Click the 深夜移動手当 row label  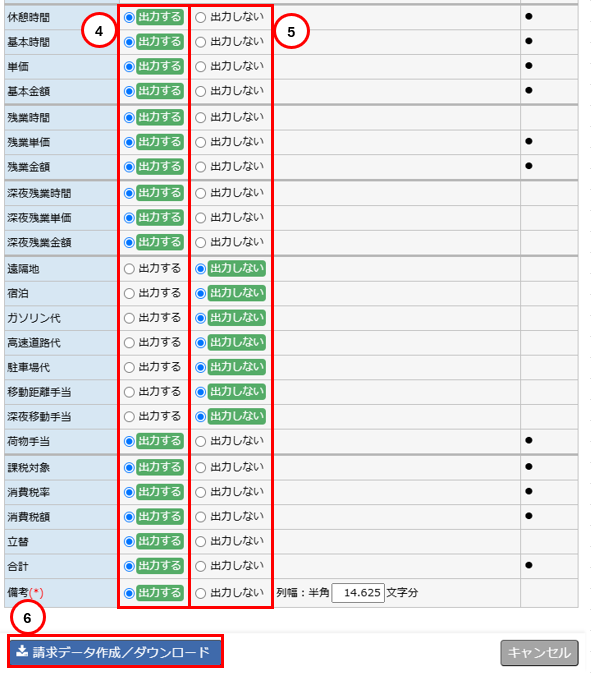(39, 416)
